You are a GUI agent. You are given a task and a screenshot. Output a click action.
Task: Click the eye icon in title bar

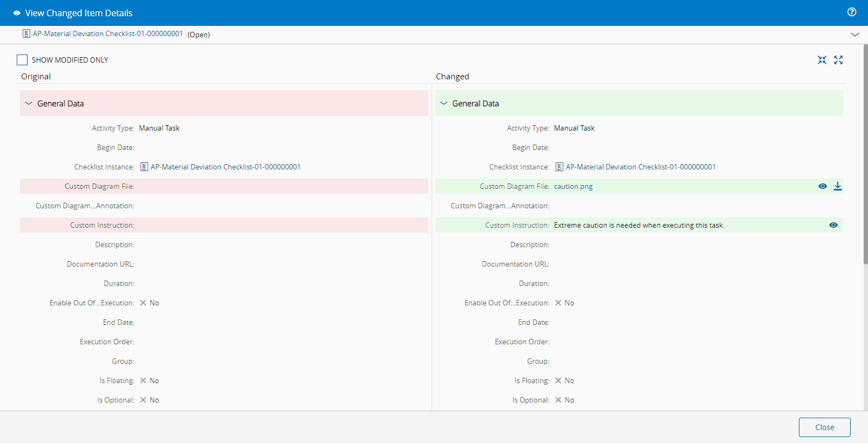coord(17,13)
